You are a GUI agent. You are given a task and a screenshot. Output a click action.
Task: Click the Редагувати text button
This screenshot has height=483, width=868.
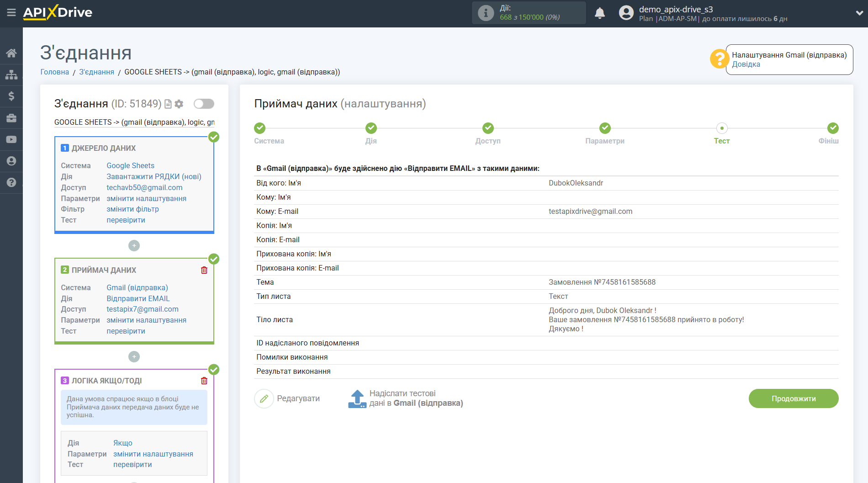pyautogui.click(x=298, y=399)
